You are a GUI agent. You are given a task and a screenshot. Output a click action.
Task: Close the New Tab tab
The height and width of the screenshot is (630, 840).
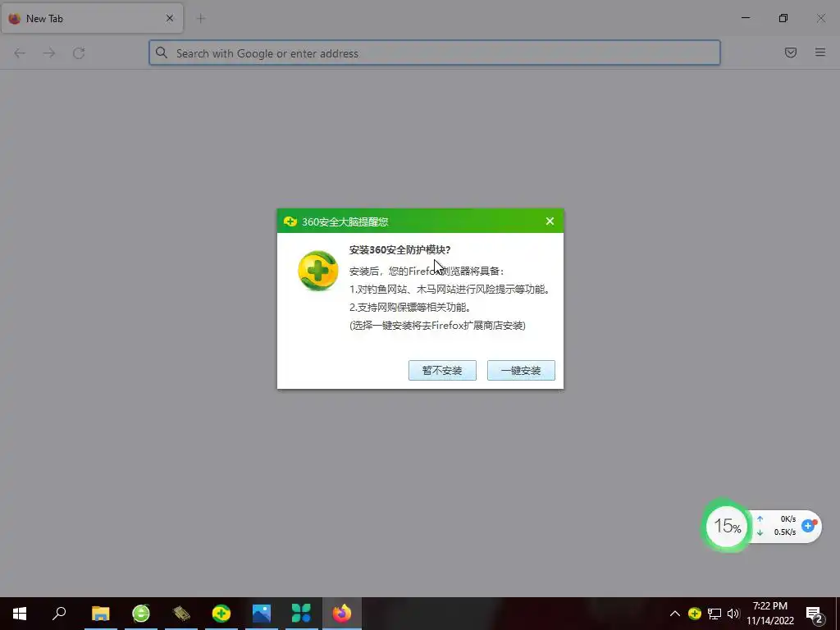click(170, 18)
